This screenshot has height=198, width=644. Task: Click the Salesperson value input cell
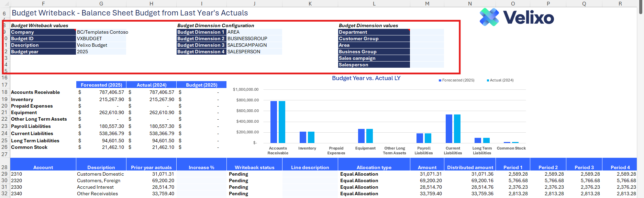(427, 65)
